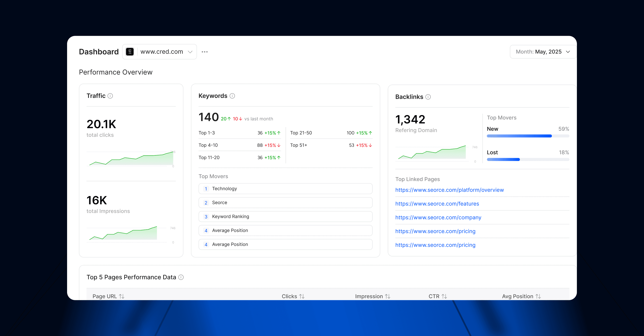The height and width of the screenshot is (336, 644).
Task: Click the Lost backlinks progress bar
Action: [x=528, y=159]
